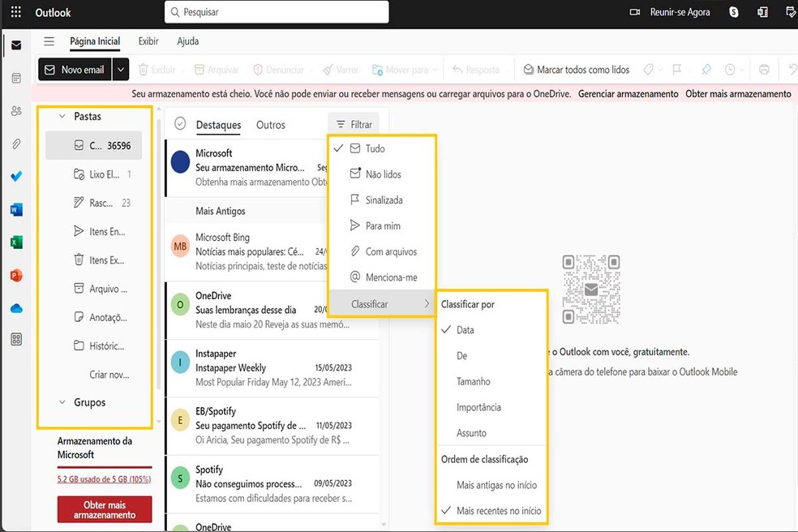798x532 pixels.
Task: Click the attachments paperclip icon in the sidebar
Action: (16, 145)
